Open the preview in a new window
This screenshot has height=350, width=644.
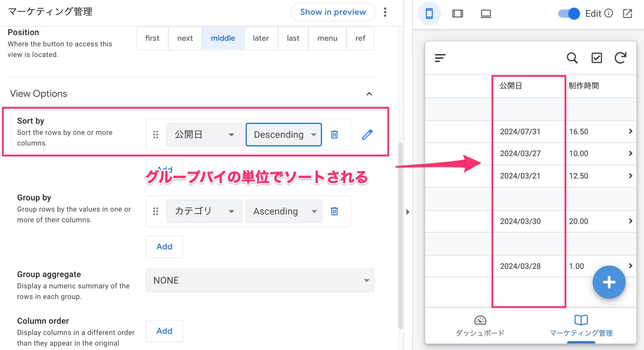[x=627, y=14]
